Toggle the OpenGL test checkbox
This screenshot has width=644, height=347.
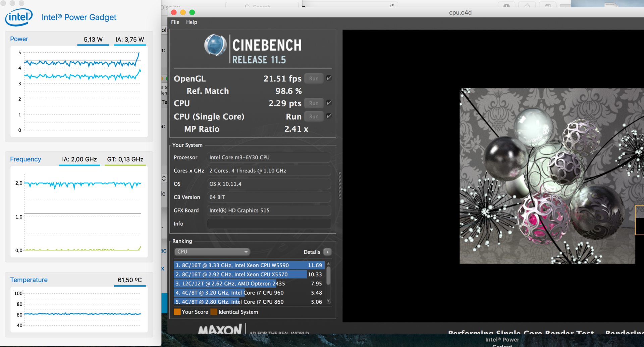pyautogui.click(x=329, y=78)
